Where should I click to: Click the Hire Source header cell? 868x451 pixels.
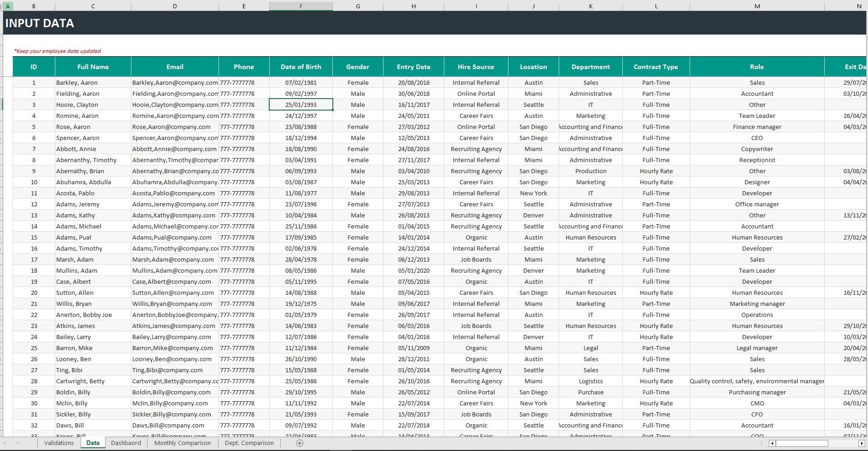point(476,67)
